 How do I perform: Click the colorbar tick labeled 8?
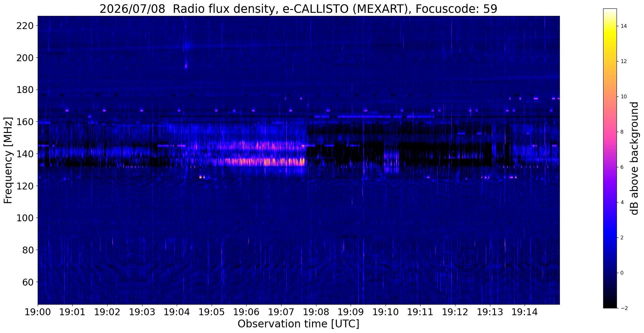(x=622, y=132)
